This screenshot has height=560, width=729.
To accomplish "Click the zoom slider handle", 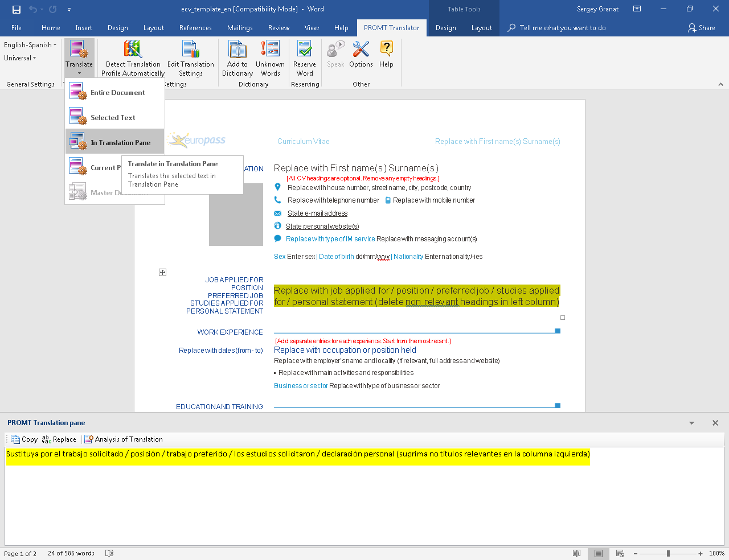I will click(668, 554).
